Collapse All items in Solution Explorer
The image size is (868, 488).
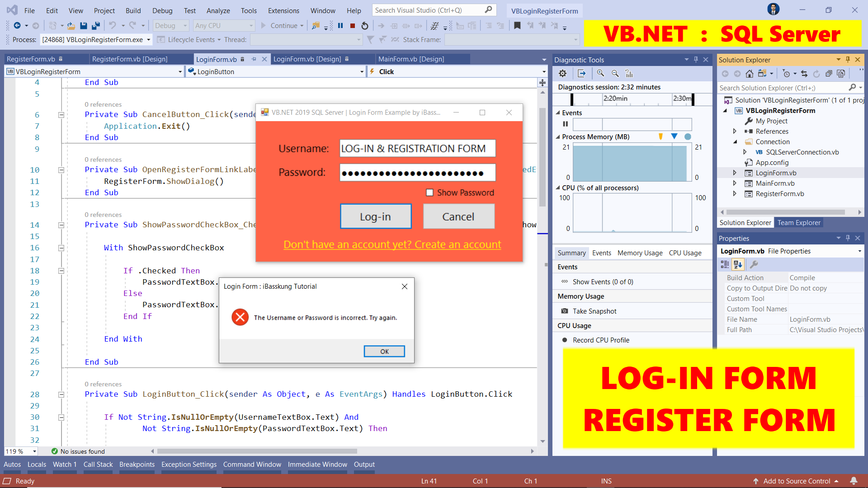[829, 74]
